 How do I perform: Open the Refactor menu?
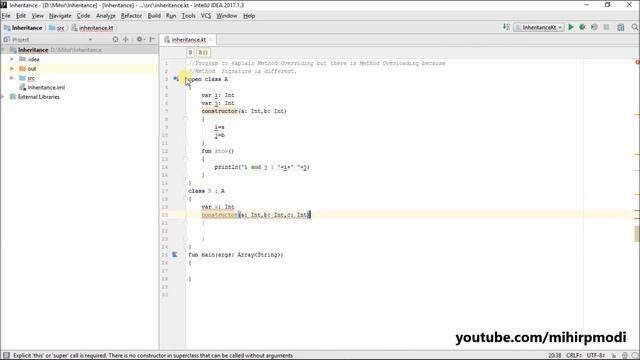(x=131, y=16)
